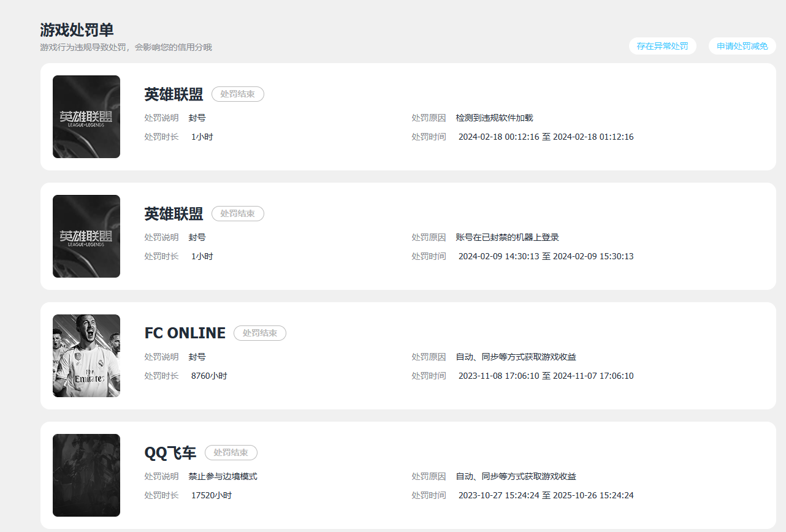
Task: Click the 处罚结束 badge on the 2024-02-18 英雄联盟 card
Action: (x=238, y=94)
